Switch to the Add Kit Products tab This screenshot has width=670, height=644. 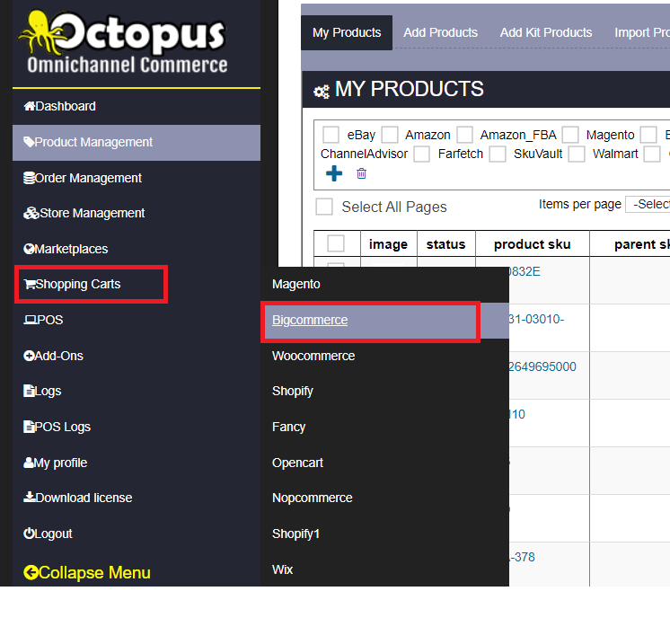[546, 32]
